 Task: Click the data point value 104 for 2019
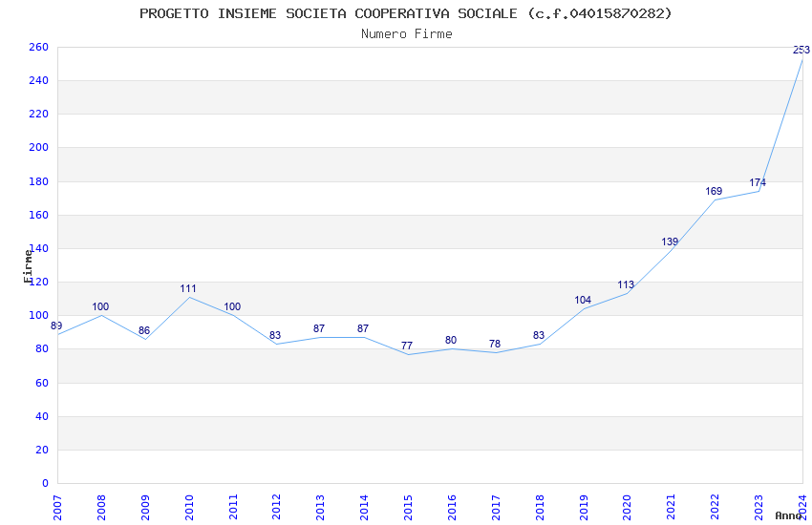click(583, 300)
